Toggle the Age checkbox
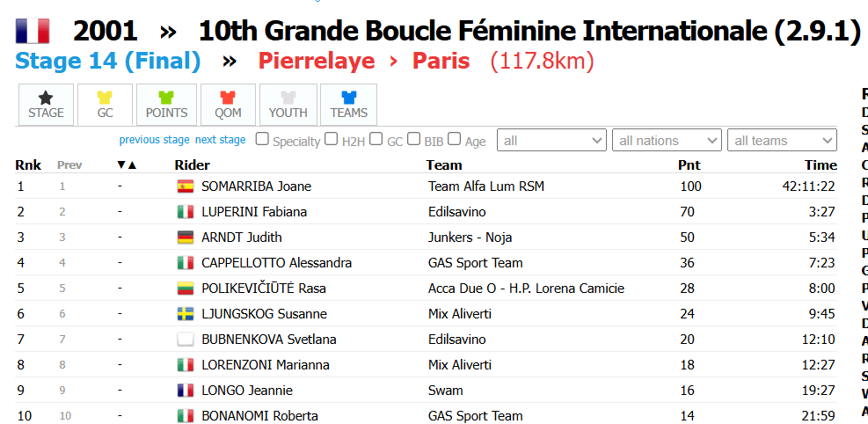 454,139
